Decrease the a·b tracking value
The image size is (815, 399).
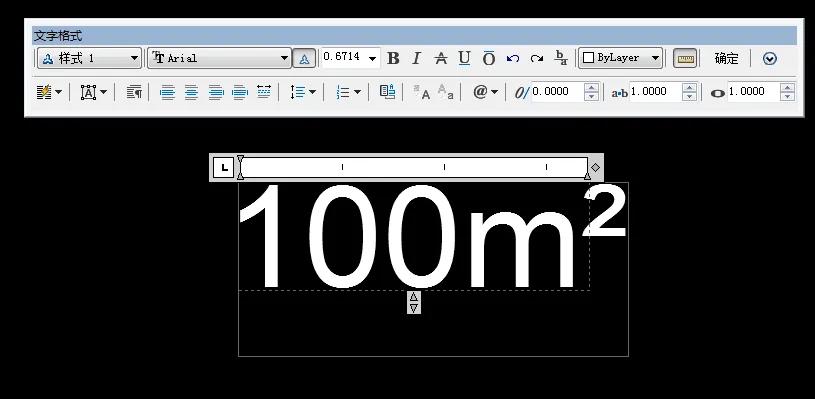(689, 97)
